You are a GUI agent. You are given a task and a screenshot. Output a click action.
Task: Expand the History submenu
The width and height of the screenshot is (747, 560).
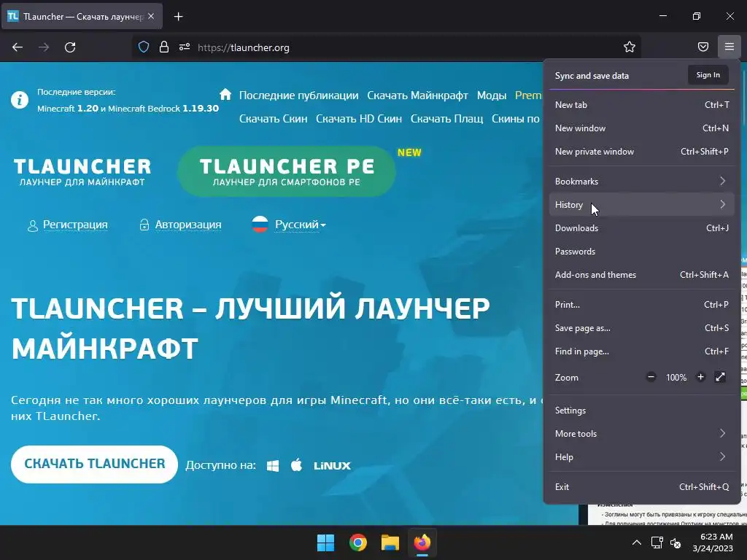point(642,204)
